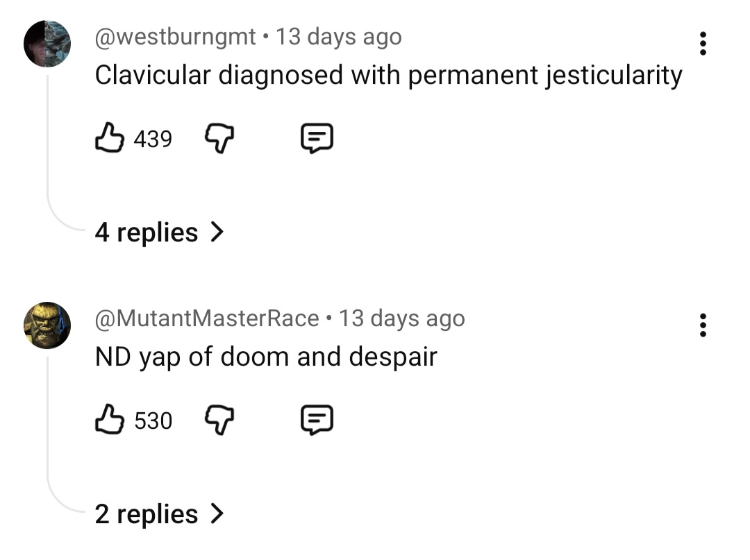View the @westburngmt profile avatar
Screen dimensions: 750x560
tap(47, 44)
